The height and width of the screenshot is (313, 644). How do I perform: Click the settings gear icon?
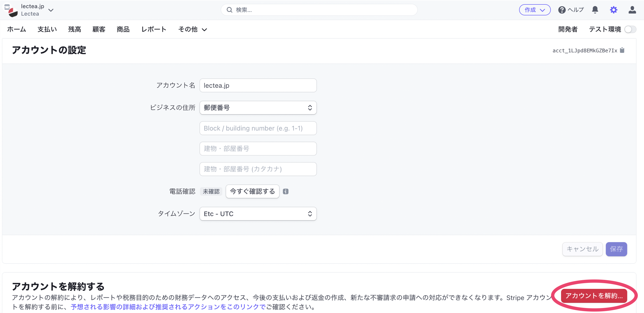pos(613,10)
